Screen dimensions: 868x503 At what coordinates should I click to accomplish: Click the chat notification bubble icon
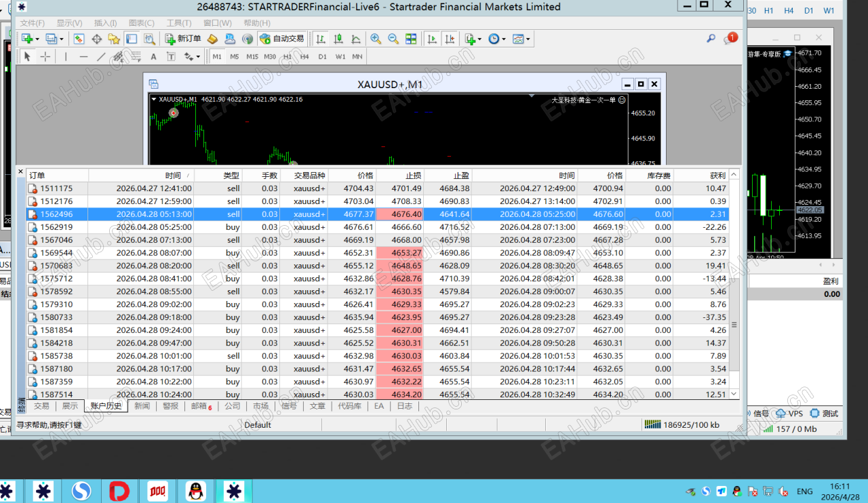730,39
